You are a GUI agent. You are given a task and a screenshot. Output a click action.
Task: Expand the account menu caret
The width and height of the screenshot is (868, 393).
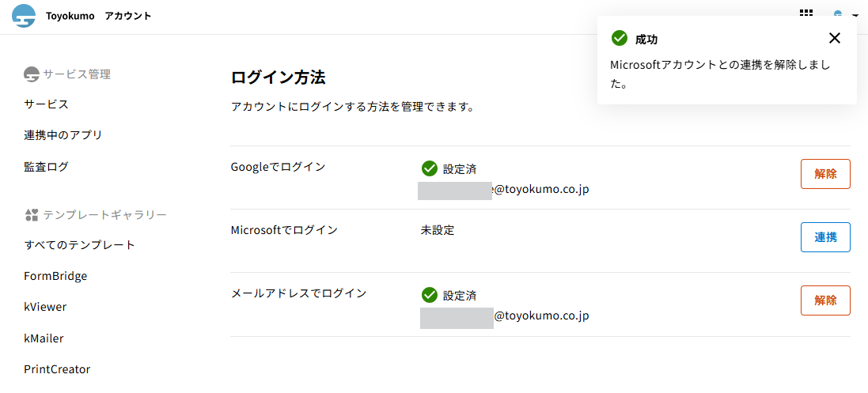click(x=855, y=15)
